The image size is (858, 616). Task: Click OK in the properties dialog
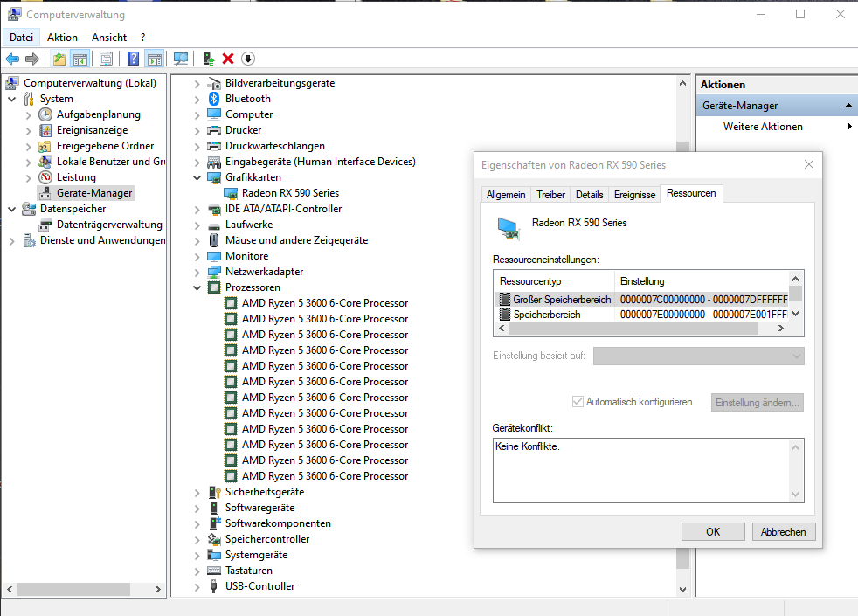(713, 532)
